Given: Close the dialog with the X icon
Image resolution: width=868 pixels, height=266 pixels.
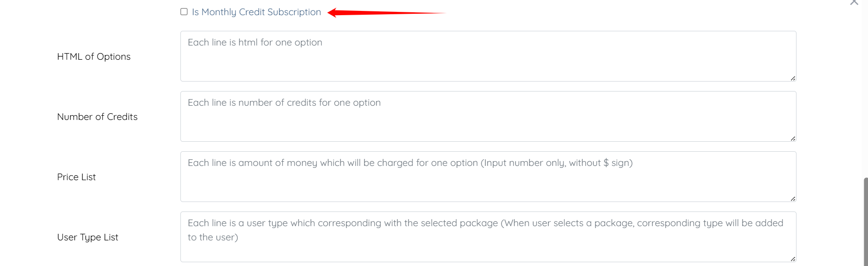Looking at the screenshot, I should (x=854, y=2).
